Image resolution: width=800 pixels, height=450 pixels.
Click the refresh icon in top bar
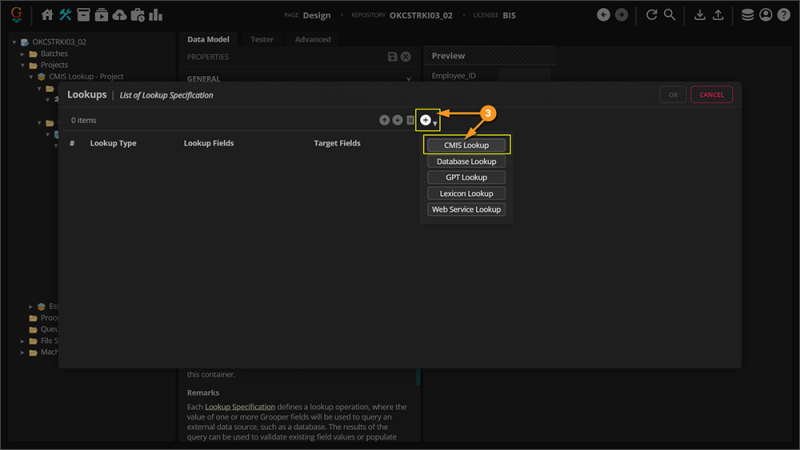[652, 15]
